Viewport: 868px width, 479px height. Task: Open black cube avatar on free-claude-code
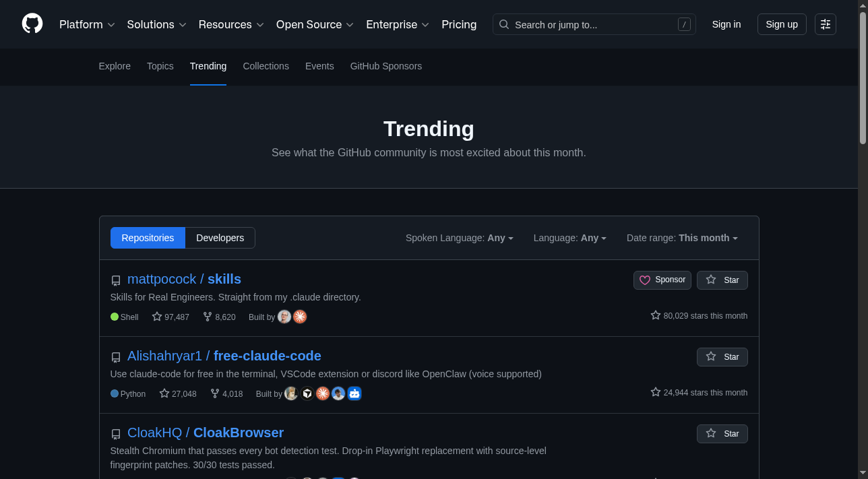[x=307, y=393]
